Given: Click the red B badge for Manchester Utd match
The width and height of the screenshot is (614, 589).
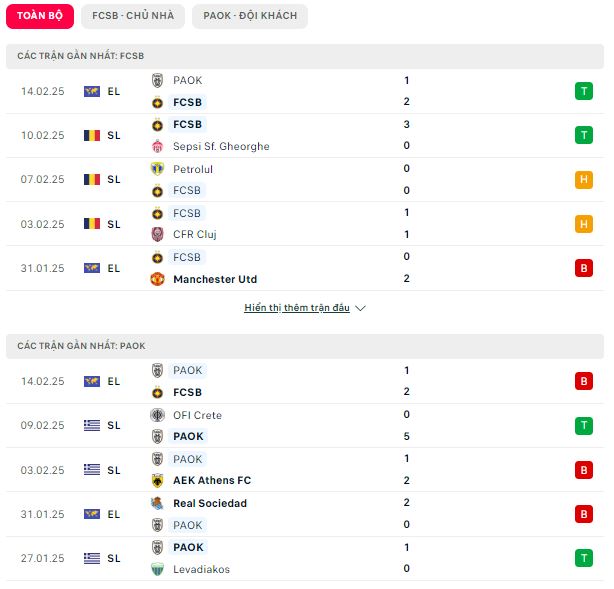Looking at the screenshot, I should (x=584, y=269).
